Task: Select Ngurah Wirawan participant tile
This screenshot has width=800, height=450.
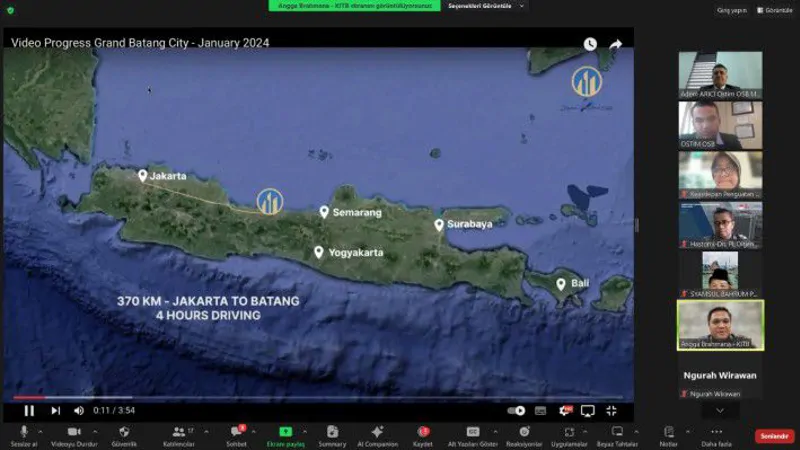Action: (720, 378)
